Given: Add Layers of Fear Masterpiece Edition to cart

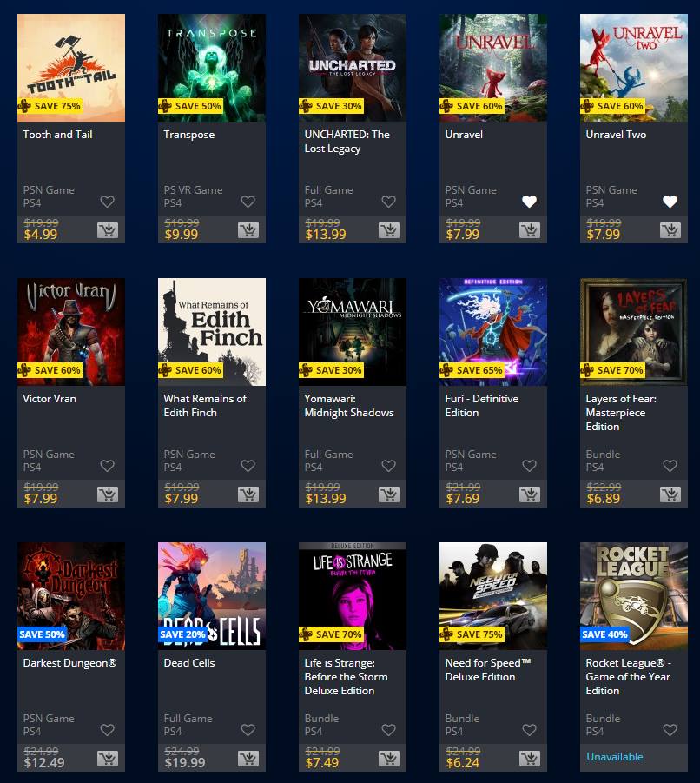Looking at the screenshot, I should click(x=670, y=494).
